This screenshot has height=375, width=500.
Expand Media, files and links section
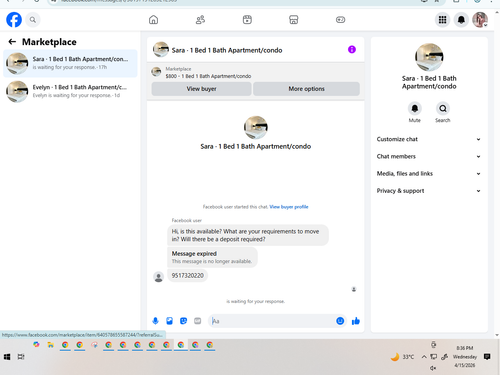coord(429,174)
